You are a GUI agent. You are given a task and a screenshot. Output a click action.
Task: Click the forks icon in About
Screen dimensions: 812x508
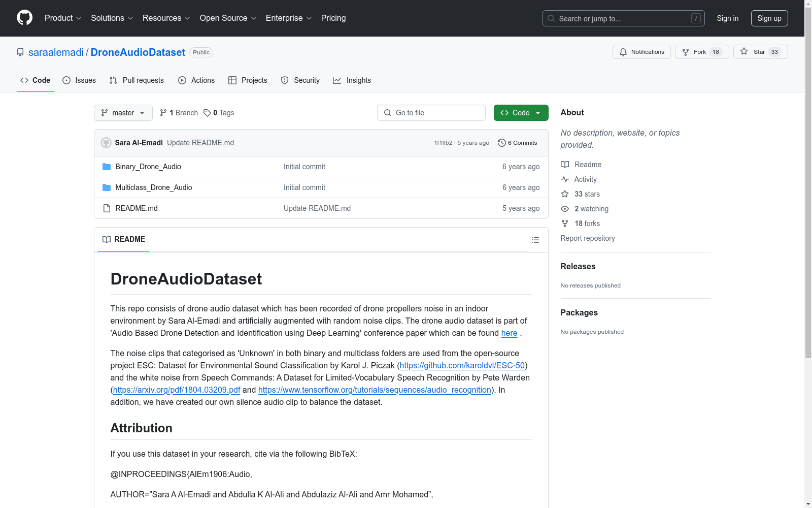pyautogui.click(x=565, y=224)
